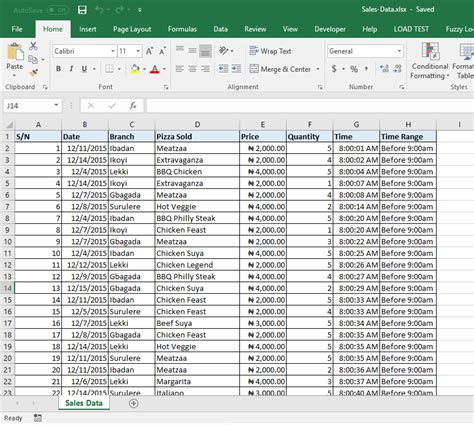The image size is (474, 425).
Task: Open the General number format dropdown
Action: tap(399, 51)
